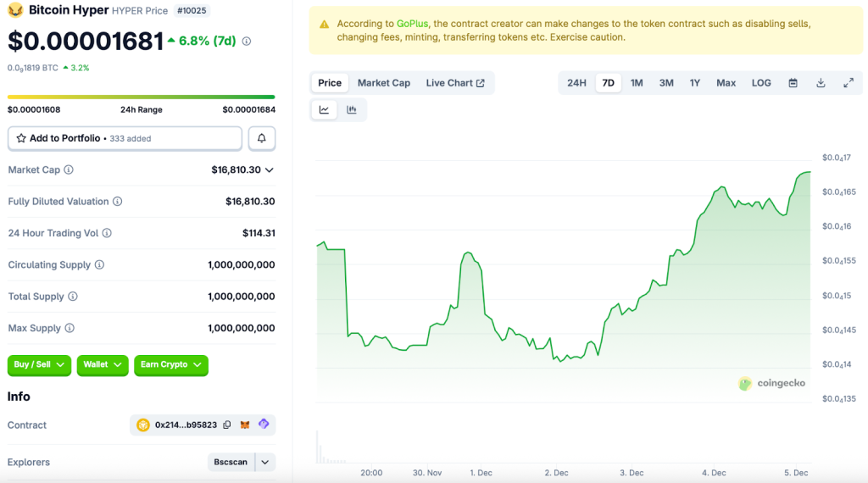This screenshot has width=868, height=483.
Task: Select the 1M time range
Action: [x=637, y=83]
